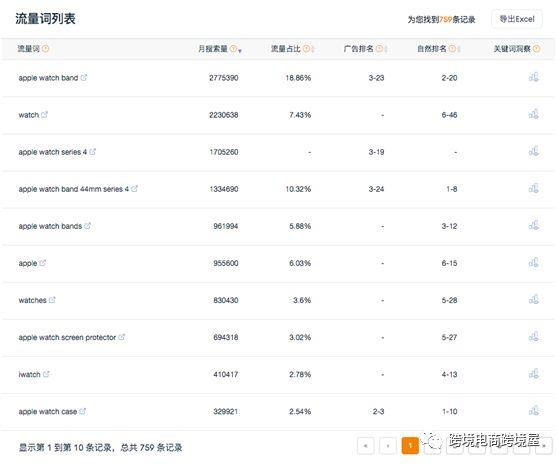
Task: Open external link icon next to apple
Action: coord(43,263)
